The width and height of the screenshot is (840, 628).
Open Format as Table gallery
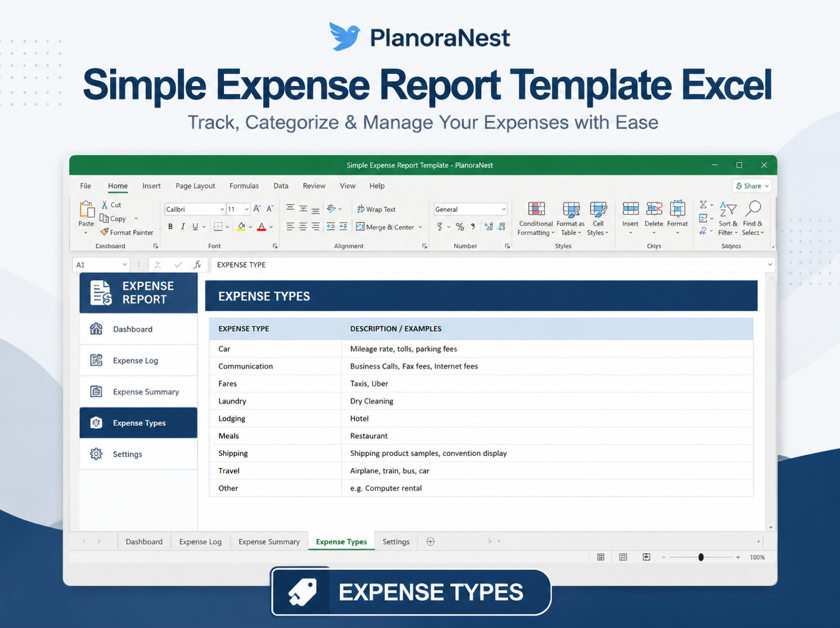571,218
